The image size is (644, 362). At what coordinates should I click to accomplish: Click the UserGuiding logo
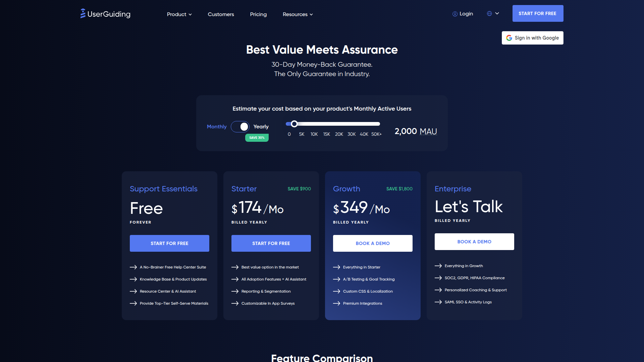[105, 14]
